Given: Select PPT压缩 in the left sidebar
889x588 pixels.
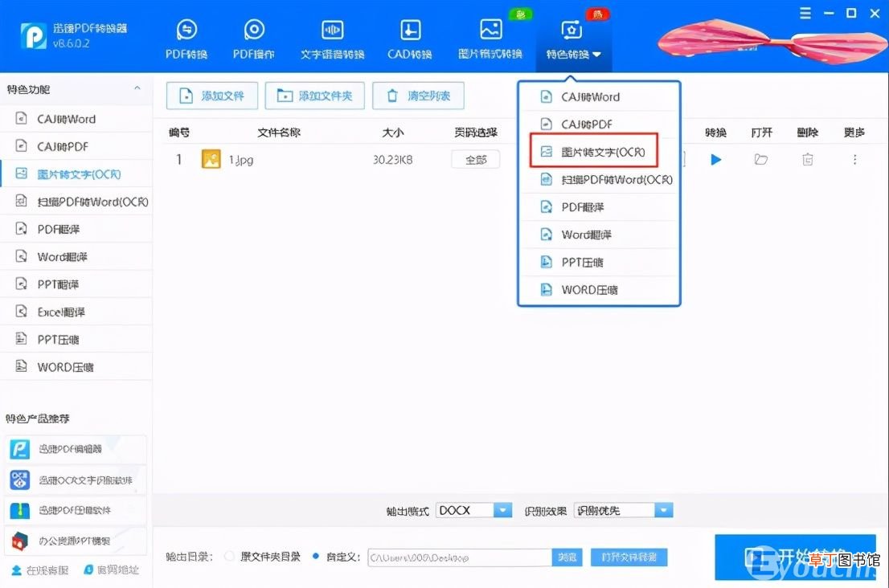Looking at the screenshot, I should (76, 339).
